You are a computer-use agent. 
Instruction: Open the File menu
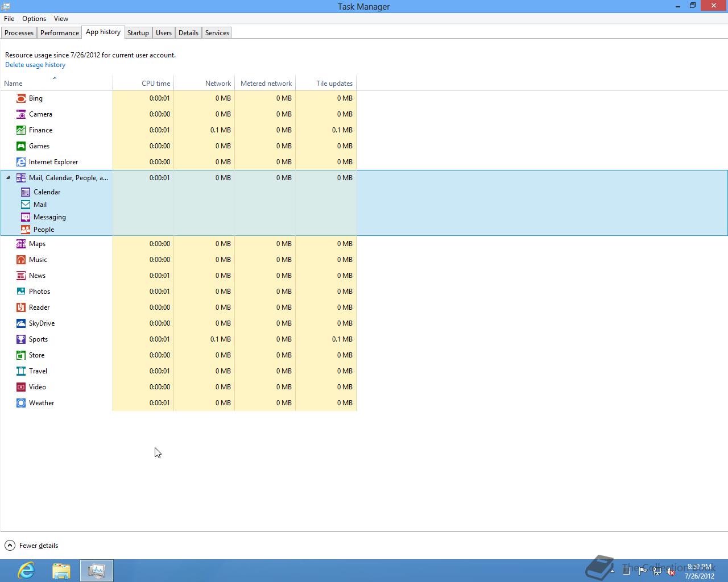pos(9,19)
